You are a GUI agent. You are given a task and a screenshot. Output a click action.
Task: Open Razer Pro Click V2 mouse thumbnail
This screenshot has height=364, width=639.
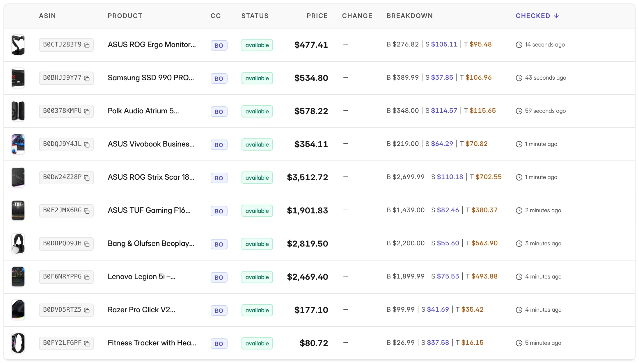(18, 310)
